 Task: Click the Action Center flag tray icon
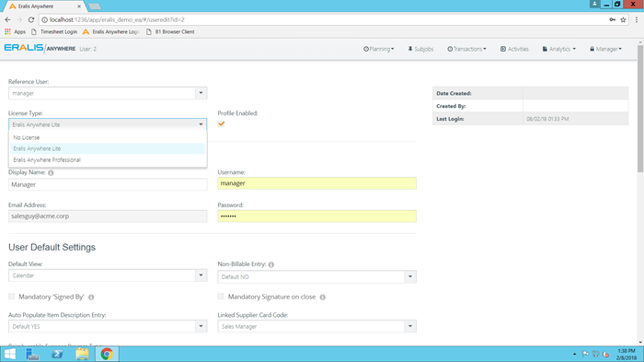585,354
